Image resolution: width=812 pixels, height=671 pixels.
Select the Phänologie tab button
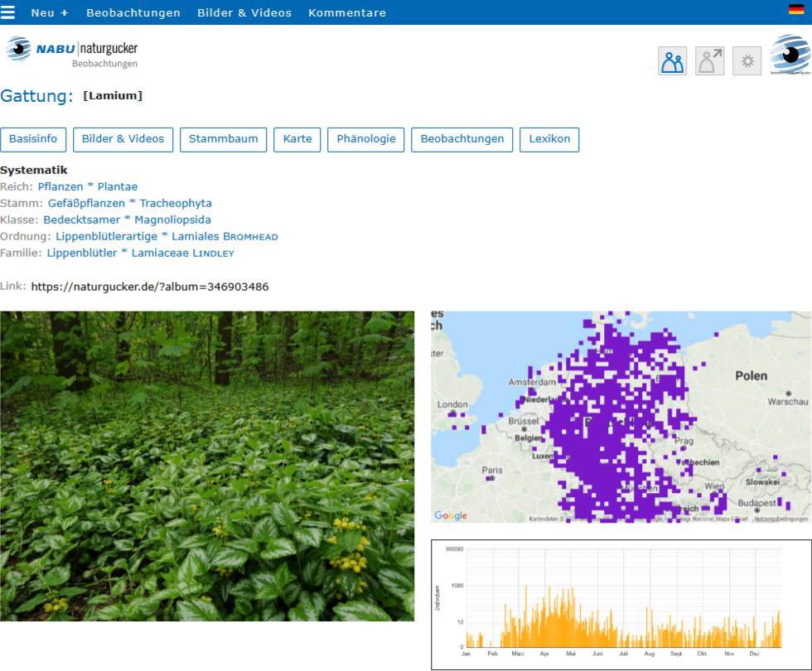[x=365, y=139]
